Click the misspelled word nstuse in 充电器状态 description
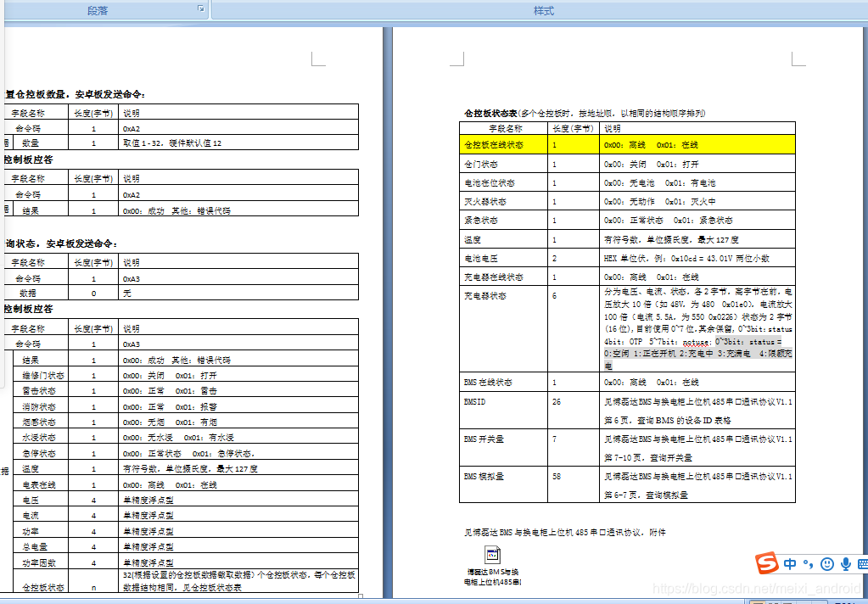Image resolution: width=868 pixels, height=604 pixels. click(695, 342)
